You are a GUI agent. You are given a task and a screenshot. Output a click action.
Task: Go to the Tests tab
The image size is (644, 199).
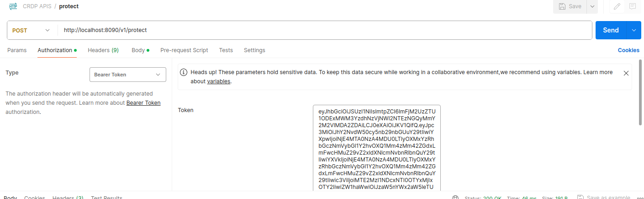[226, 50]
